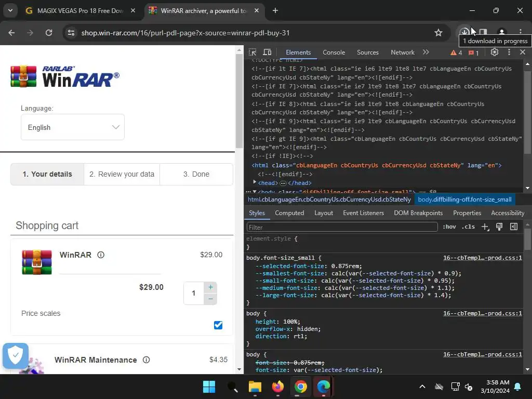Close the WinRAR archiver tab
Viewport: 532px width, 399px height.
click(257, 10)
